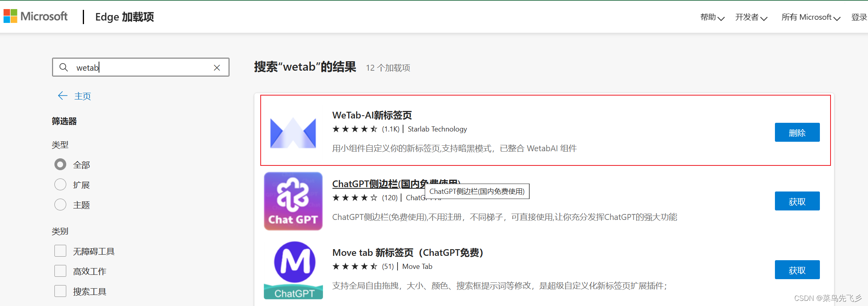Screen dimensions: 868x306
Task: Check the 高效工作 category box
Action: point(60,271)
